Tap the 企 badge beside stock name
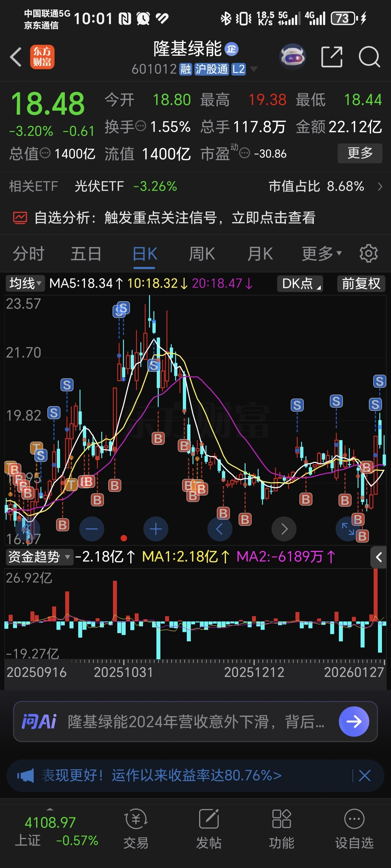This screenshot has width=391, height=868. tap(231, 49)
